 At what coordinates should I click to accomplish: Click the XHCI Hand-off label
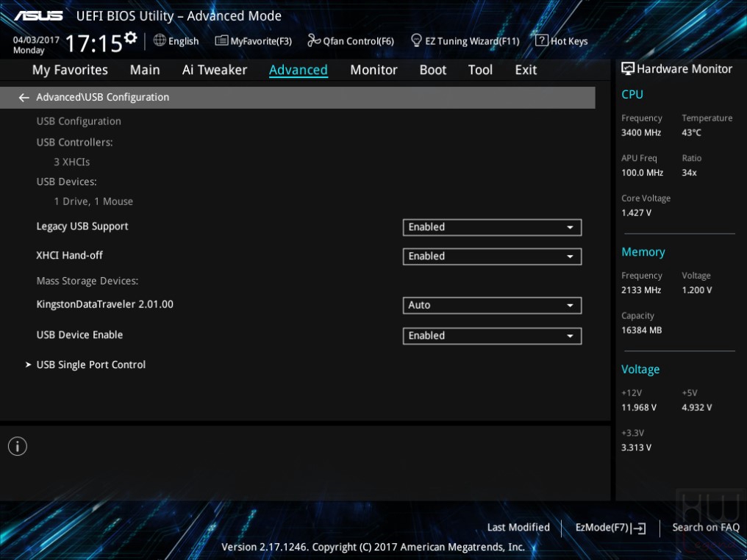pyautogui.click(x=70, y=255)
